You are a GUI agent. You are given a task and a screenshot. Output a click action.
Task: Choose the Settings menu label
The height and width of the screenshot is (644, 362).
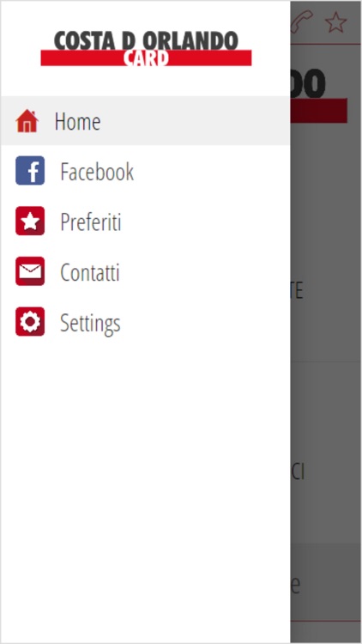(90, 323)
